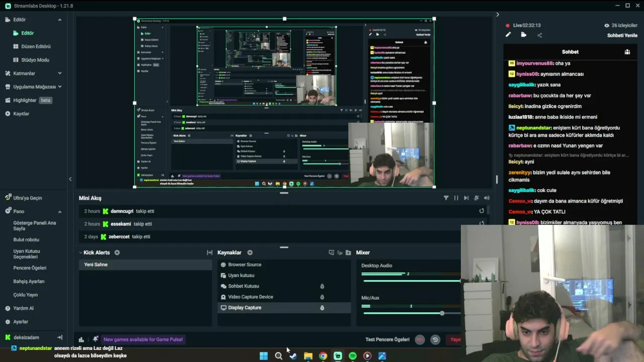Toggle lock on Sohbet Kutusu source

[x=322, y=286]
